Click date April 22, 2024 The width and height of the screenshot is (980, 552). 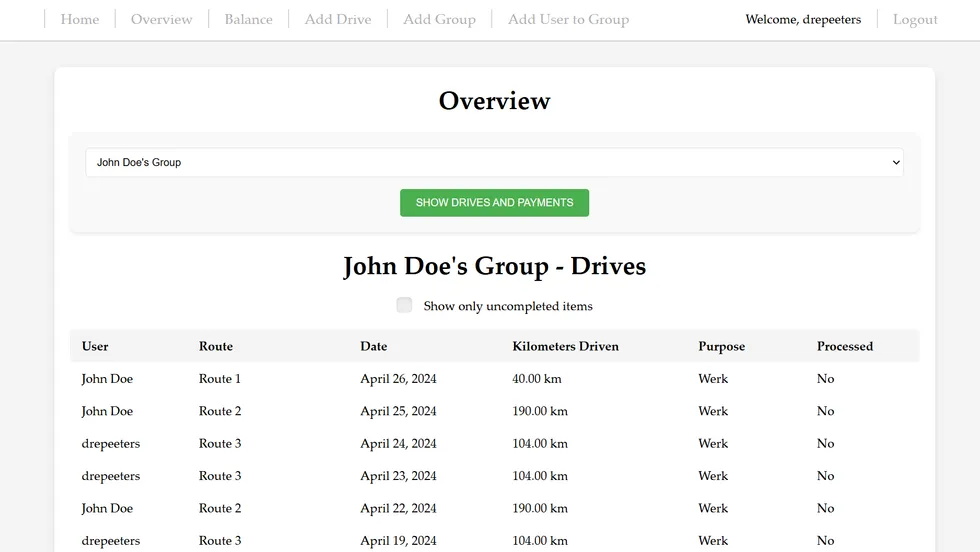pyautogui.click(x=398, y=509)
